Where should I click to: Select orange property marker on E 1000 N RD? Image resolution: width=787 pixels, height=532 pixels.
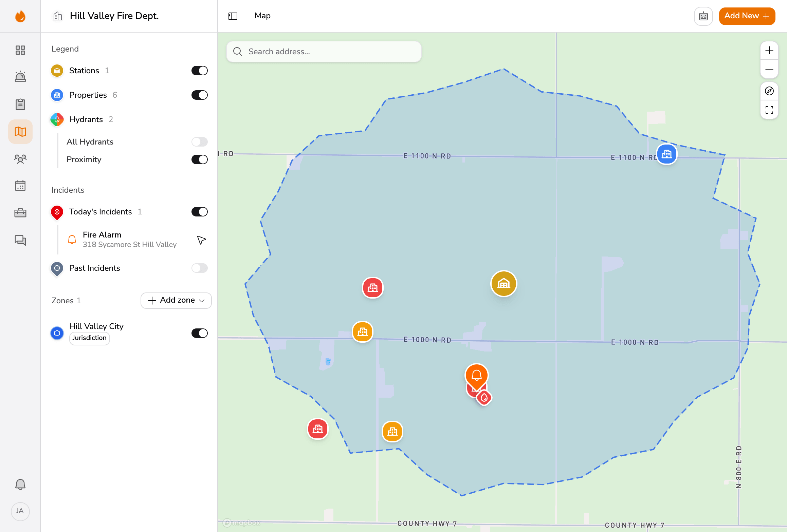click(363, 331)
